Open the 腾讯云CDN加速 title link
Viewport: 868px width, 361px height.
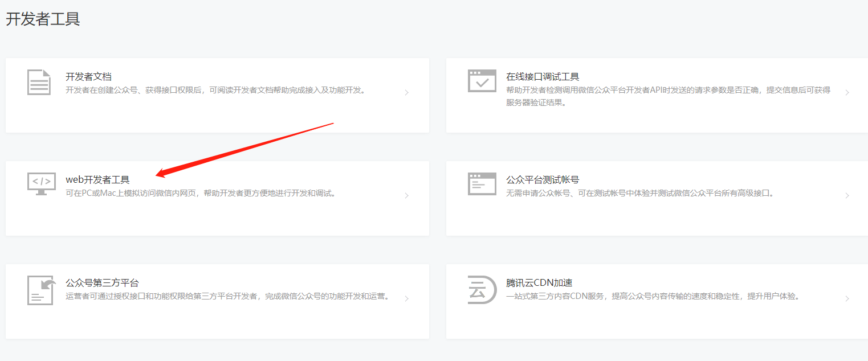pos(539,282)
